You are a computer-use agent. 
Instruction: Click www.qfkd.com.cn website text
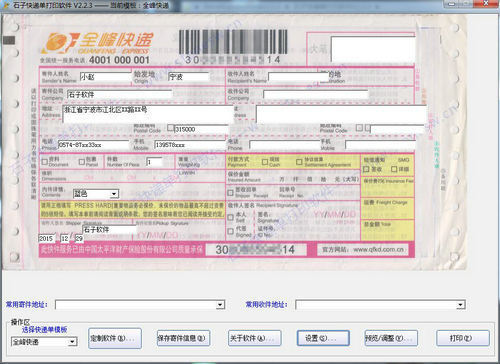coord(379,250)
